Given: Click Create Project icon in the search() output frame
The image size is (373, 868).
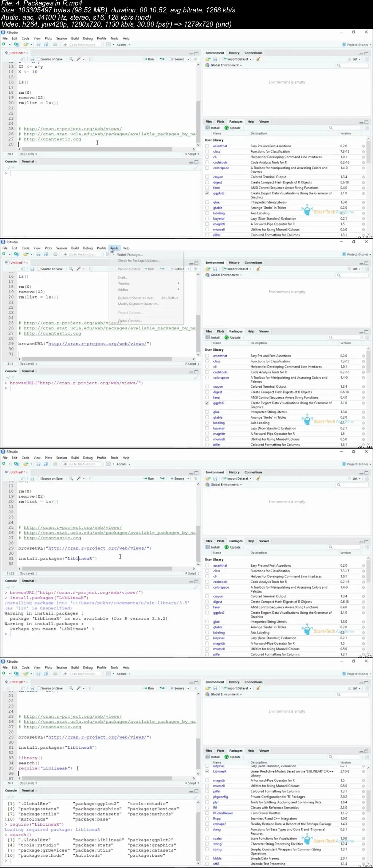Looking at the screenshot, I should [x=16, y=674].
